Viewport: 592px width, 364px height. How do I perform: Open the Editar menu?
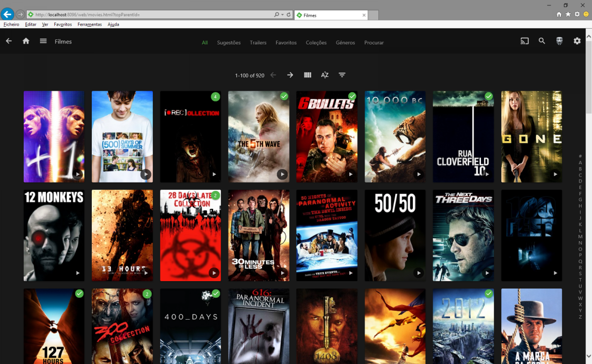31,24
